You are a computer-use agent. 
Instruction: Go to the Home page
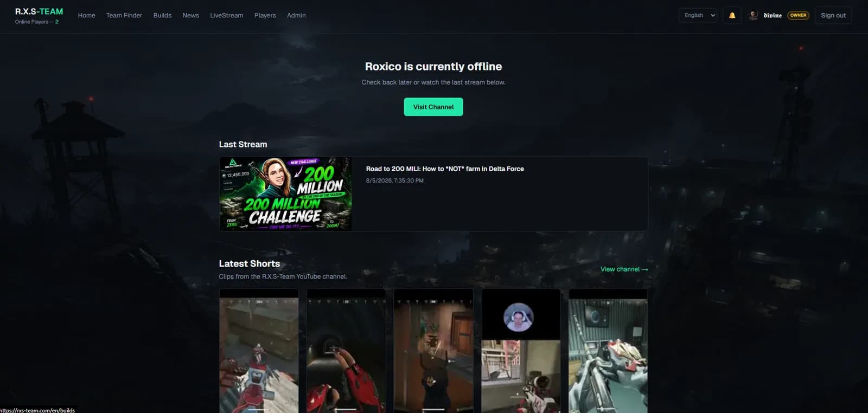tap(86, 15)
